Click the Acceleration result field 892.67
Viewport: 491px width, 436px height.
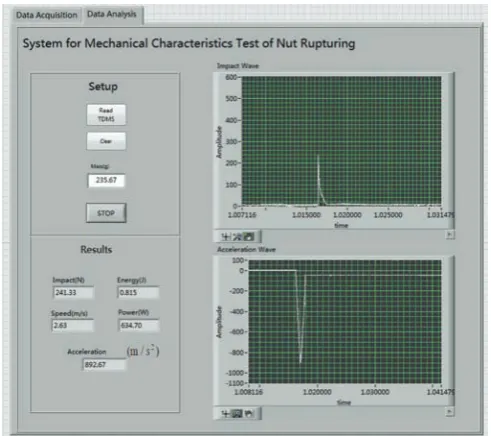104,364
